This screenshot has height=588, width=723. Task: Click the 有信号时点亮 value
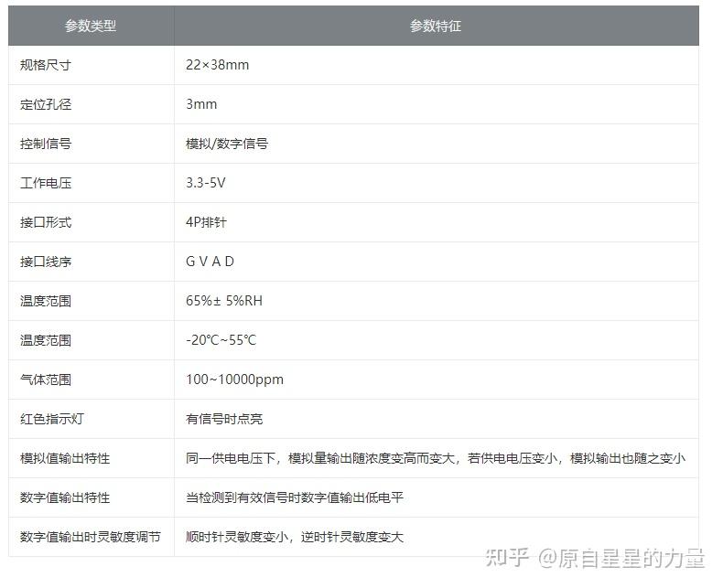pos(224,419)
